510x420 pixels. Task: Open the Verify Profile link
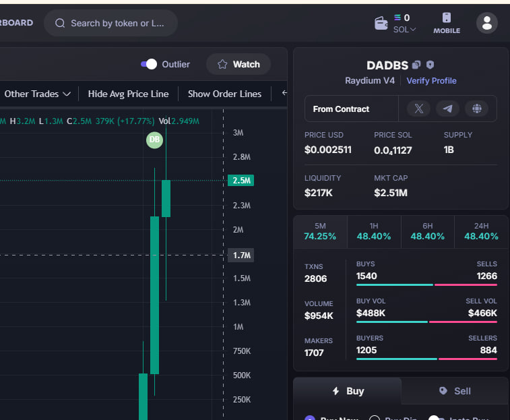click(431, 81)
